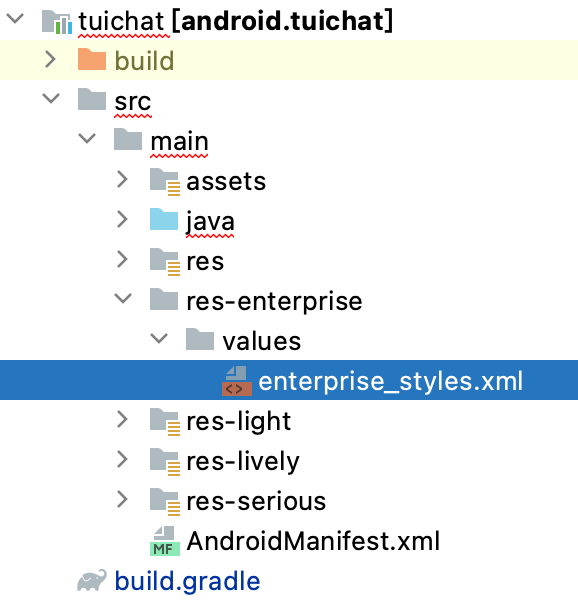
Task: Expand the java folder chevron
Action: [x=122, y=219]
